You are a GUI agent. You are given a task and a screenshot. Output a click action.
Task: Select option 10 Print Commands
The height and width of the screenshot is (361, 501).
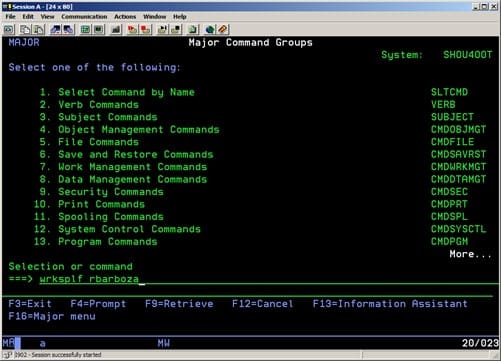[x=89, y=204]
